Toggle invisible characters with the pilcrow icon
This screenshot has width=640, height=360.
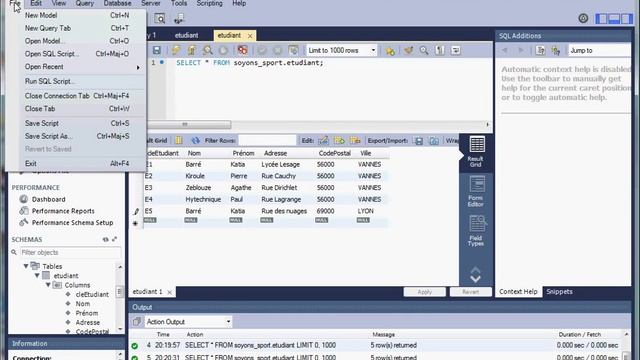440,50
